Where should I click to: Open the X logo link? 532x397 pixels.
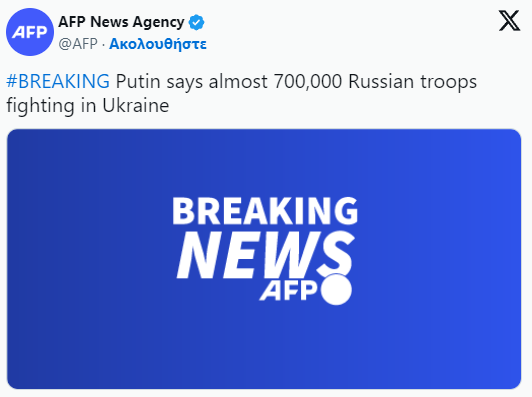tap(509, 21)
